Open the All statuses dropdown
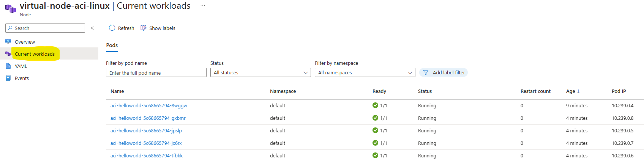The height and width of the screenshot is (168, 644). 260,72
